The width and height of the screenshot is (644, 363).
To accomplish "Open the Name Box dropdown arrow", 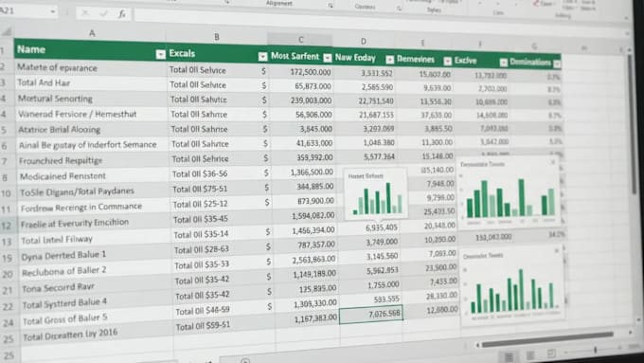I will coord(53,11).
